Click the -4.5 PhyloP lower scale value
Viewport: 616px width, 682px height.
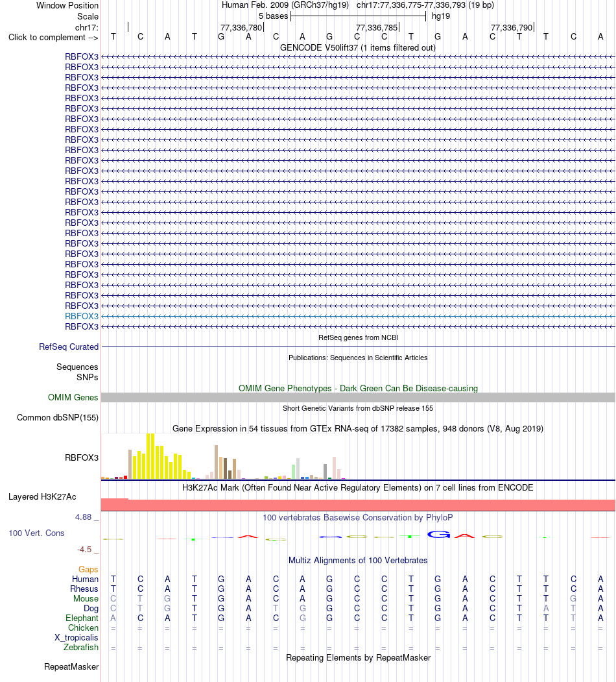(84, 550)
